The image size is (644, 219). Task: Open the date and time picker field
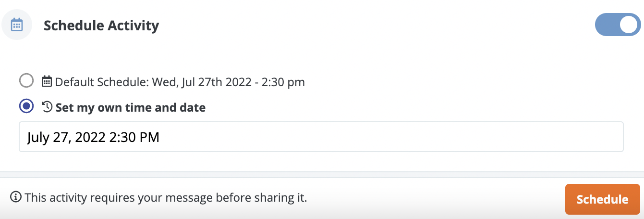(x=321, y=137)
